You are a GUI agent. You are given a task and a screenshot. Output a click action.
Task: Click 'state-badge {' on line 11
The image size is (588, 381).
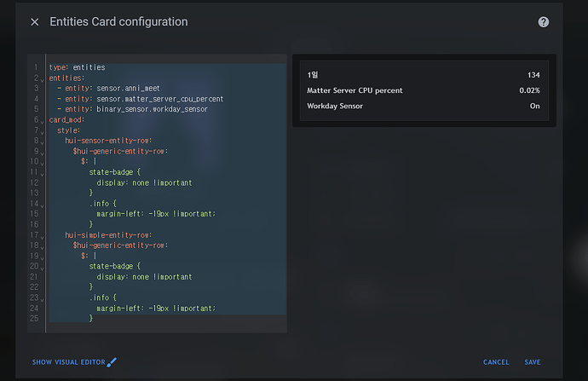115,172
